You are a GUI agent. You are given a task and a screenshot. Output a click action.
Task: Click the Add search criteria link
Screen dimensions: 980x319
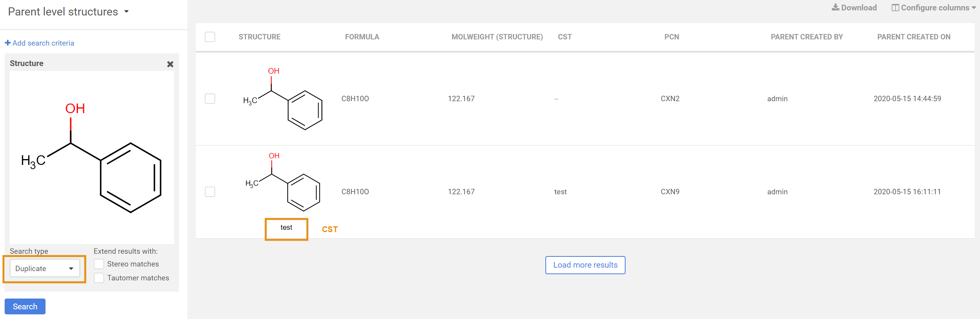(43, 43)
